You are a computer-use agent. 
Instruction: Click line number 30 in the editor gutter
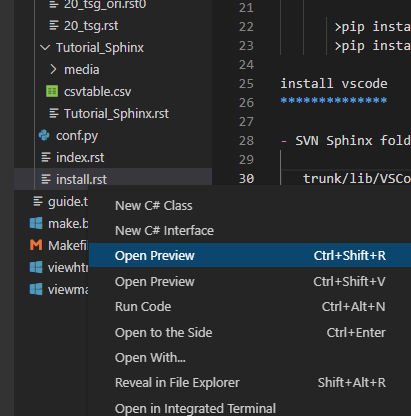tap(246, 179)
